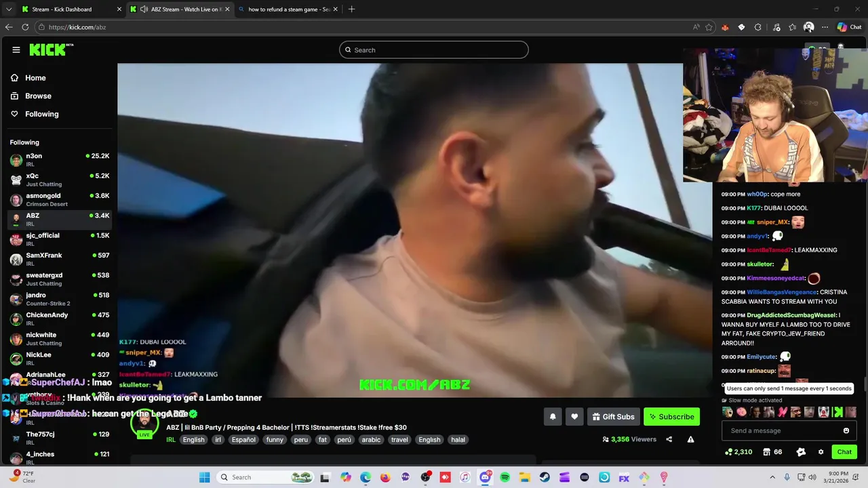Open Copilot Chat in browser toolbar
Viewport: 868px width, 488px height.
(x=849, y=27)
